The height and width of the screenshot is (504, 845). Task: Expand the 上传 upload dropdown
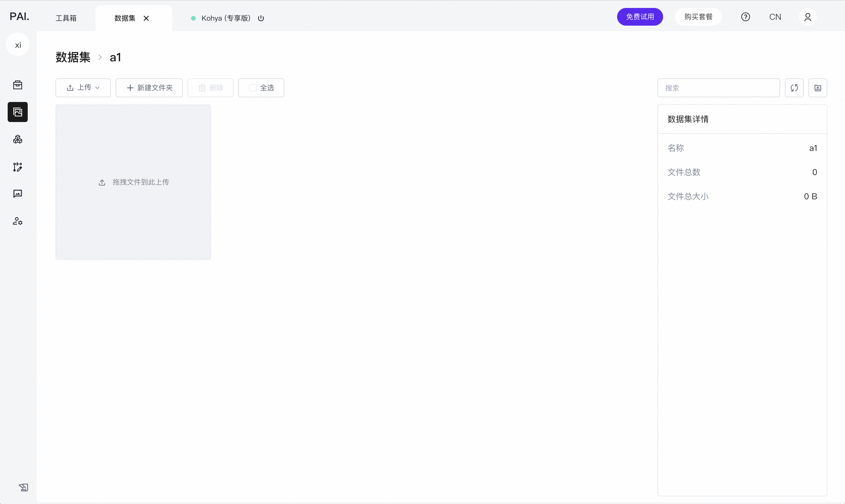point(83,88)
